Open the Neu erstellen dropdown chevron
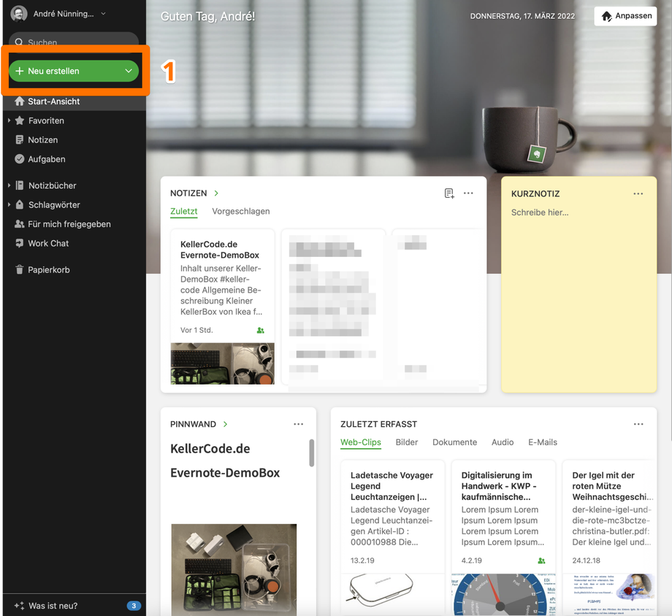Screen dimensions: 672x616 [x=128, y=71]
